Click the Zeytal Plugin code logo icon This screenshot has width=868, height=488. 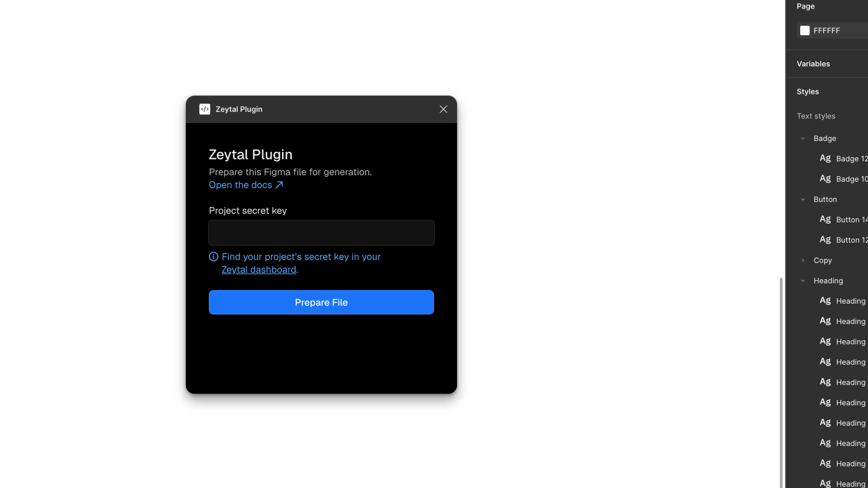[205, 109]
